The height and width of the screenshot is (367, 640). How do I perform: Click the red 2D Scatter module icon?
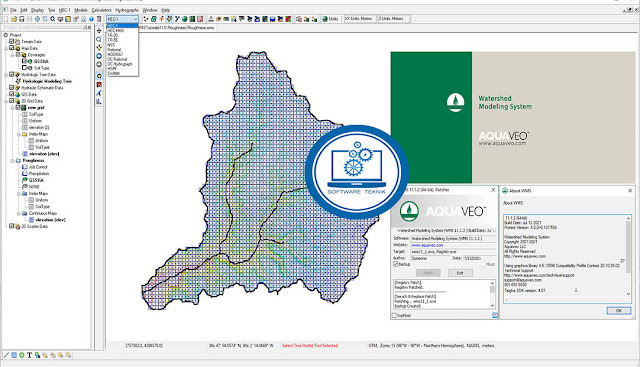[x=200, y=19]
